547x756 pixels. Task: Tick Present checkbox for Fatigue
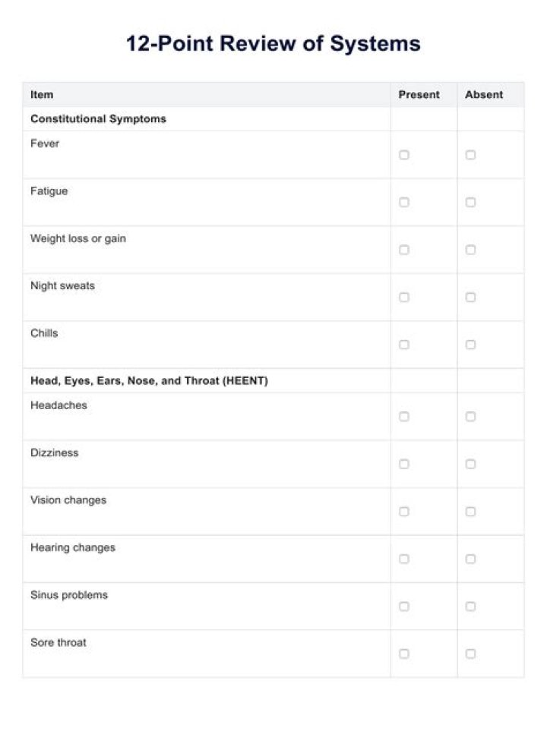tap(404, 202)
